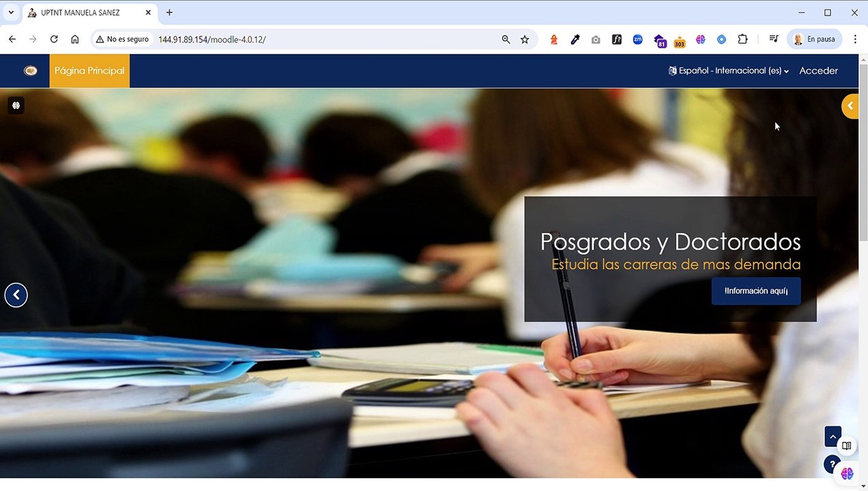Click the Información aquí button
The image size is (868, 491).
tap(756, 291)
